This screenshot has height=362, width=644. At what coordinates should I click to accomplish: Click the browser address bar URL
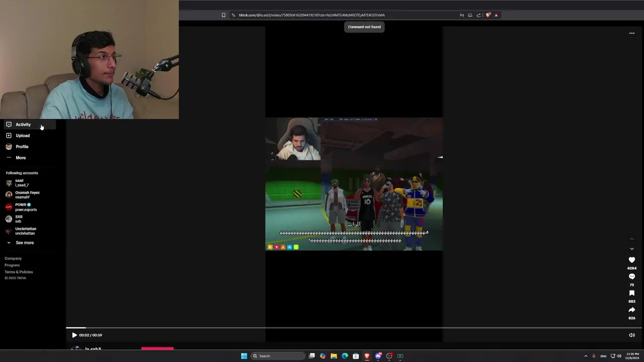tap(311, 15)
